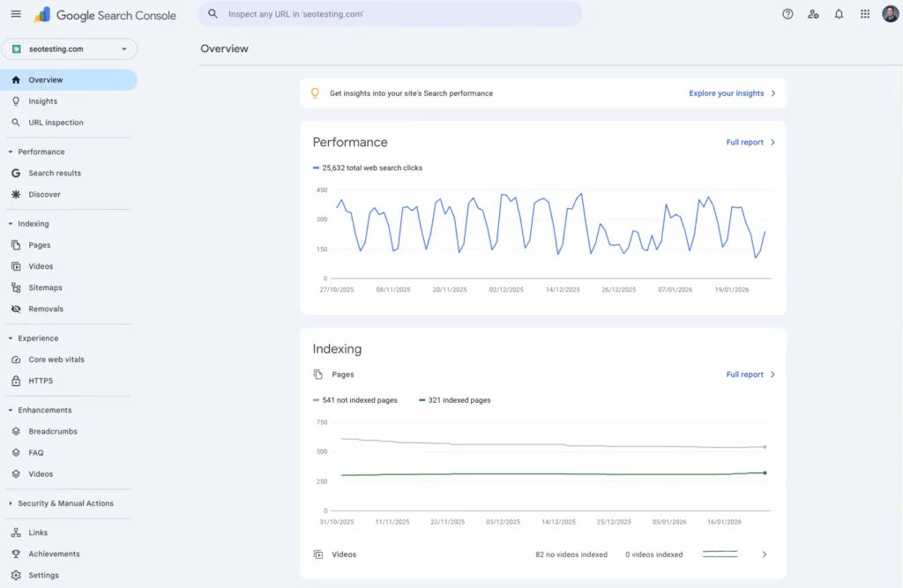Open URL inspection from the sidebar
The width and height of the screenshot is (903, 588).
pos(54,122)
